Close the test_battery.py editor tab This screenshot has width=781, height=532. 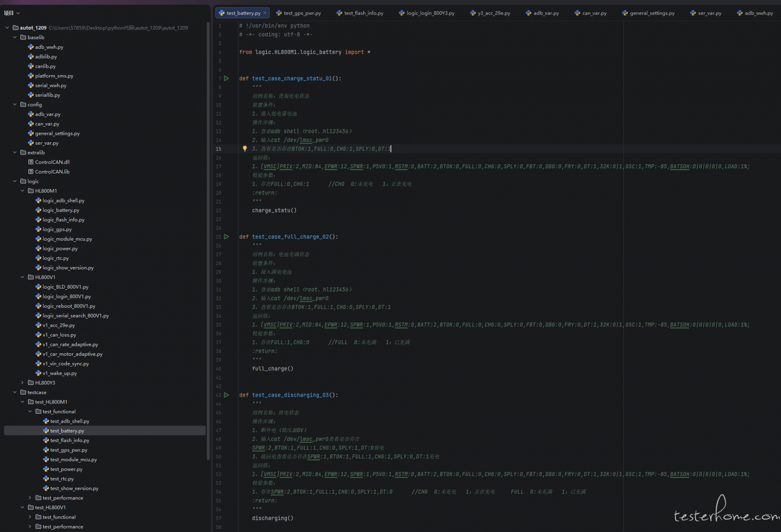[x=265, y=13]
